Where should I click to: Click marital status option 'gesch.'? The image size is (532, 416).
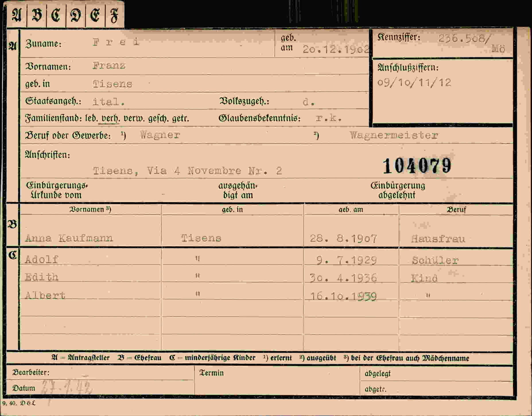click(x=158, y=118)
